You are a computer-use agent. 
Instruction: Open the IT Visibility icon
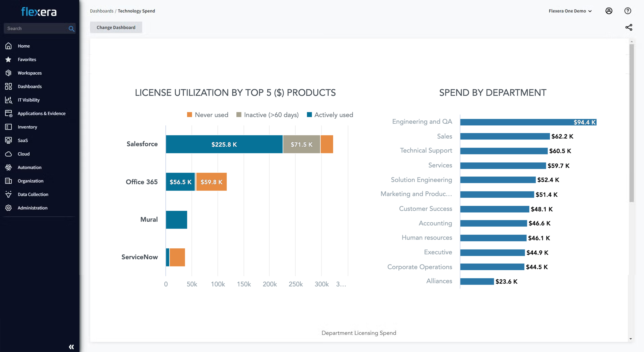click(8, 100)
